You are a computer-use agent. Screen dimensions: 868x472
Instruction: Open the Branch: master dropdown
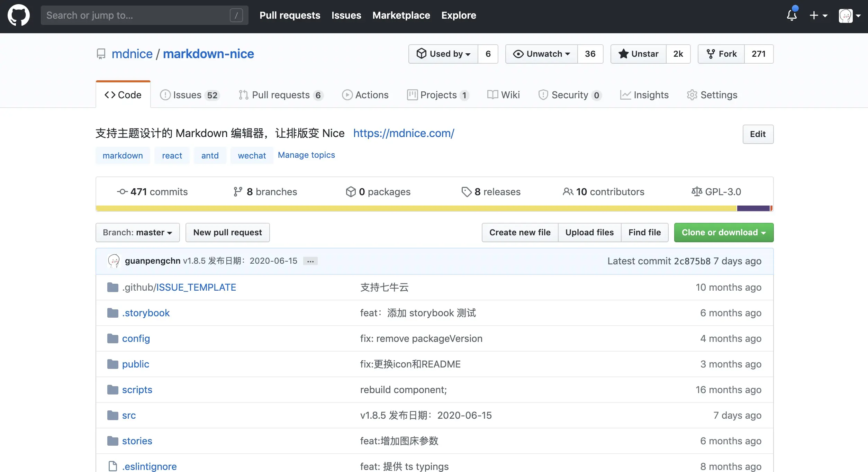pyautogui.click(x=137, y=233)
